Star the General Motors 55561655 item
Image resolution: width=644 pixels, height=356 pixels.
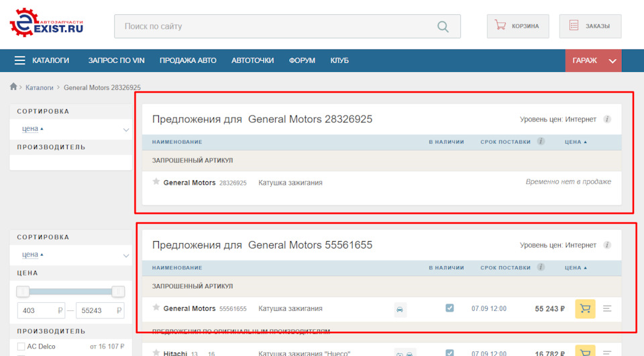tap(156, 308)
